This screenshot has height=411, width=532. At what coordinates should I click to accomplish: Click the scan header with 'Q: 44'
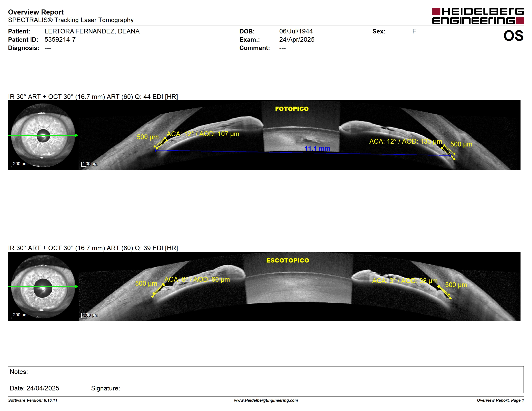(x=93, y=97)
